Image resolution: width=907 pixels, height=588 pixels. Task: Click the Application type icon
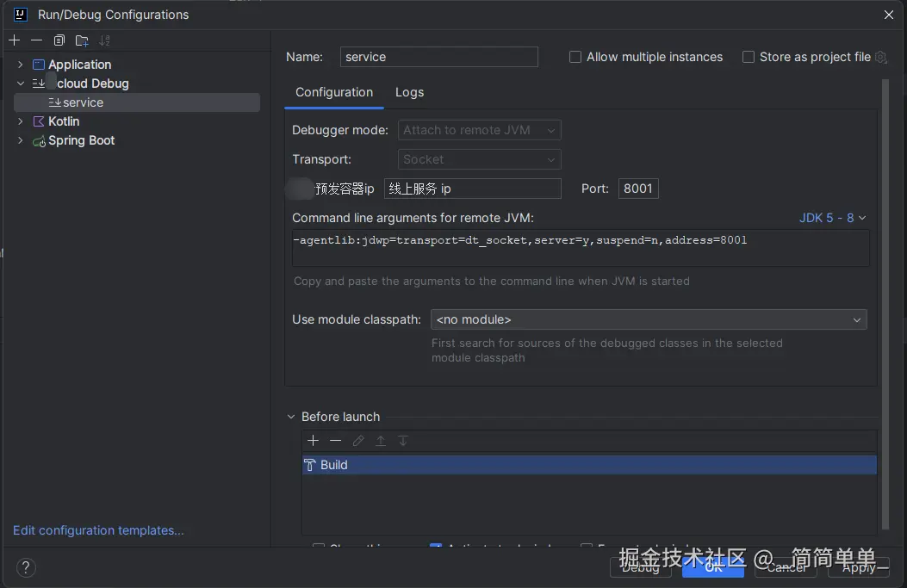[x=39, y=65]
